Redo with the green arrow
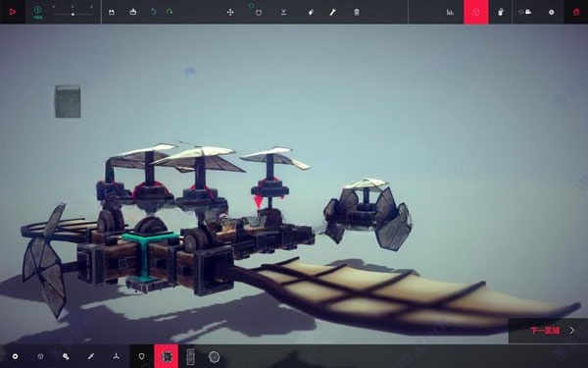Image resolution: width=588 pixels, height=368 pixels. pos(170,12)
